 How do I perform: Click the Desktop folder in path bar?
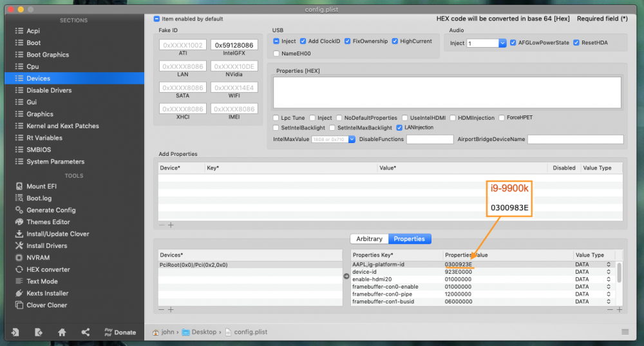click(200, 332)
